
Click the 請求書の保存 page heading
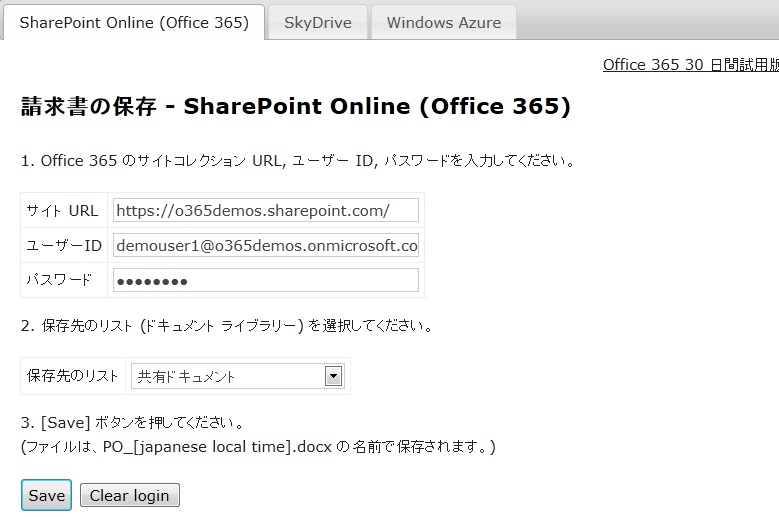296,106
